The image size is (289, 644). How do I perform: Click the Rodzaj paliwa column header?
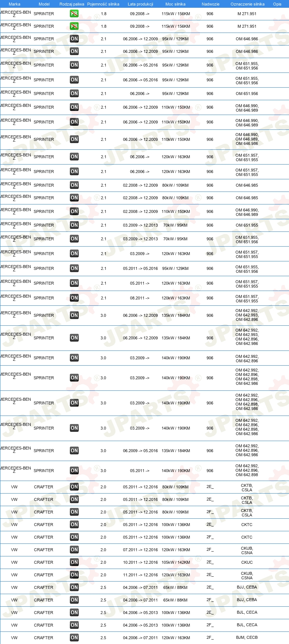pos(72,4)
